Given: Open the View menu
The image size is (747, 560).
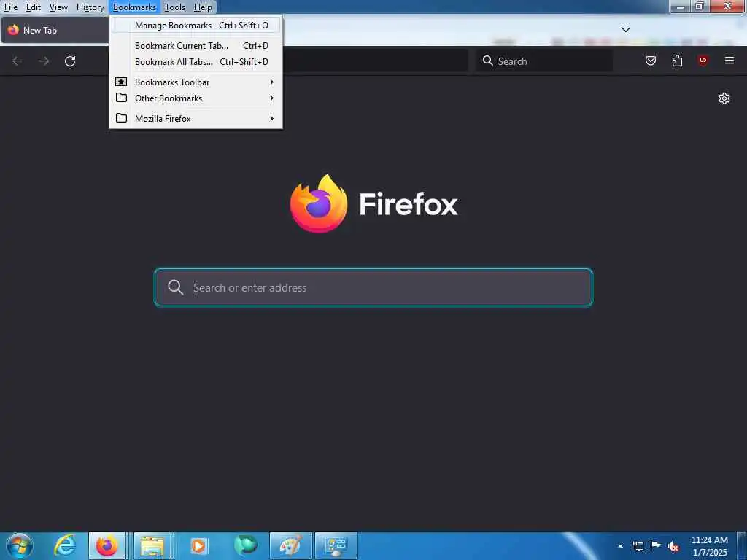Looking at the screenshot, I should coord(58,7).
